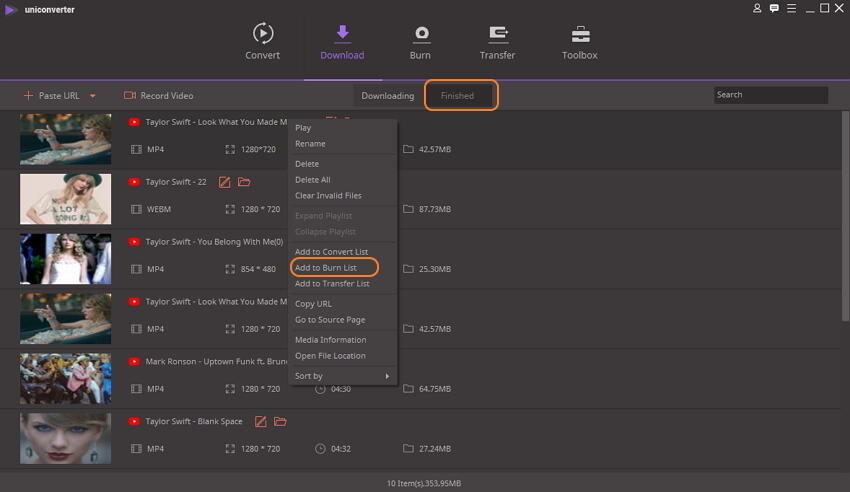
Task: Switch to the Downloading tab
Action: pos(388,96)
